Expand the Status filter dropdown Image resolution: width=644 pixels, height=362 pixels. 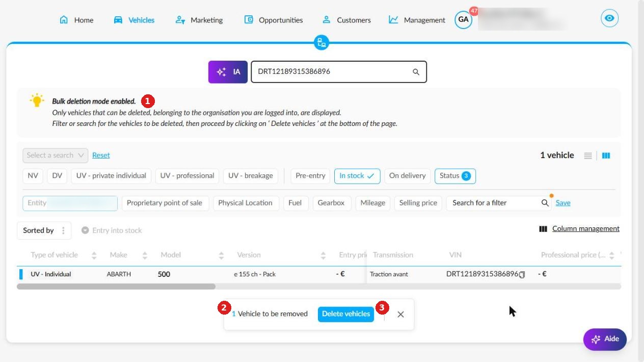click(455, 176)
